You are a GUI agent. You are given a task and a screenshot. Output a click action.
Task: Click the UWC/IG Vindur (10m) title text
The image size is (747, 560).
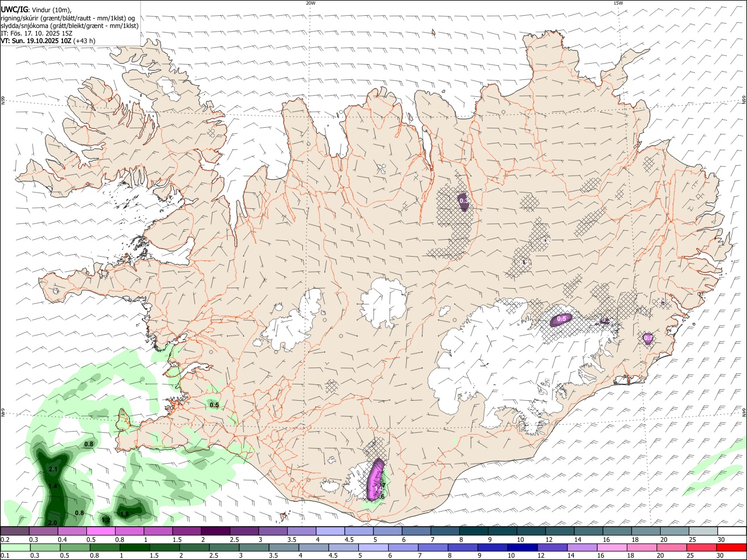pyautogui.click(x=36, y=9)
